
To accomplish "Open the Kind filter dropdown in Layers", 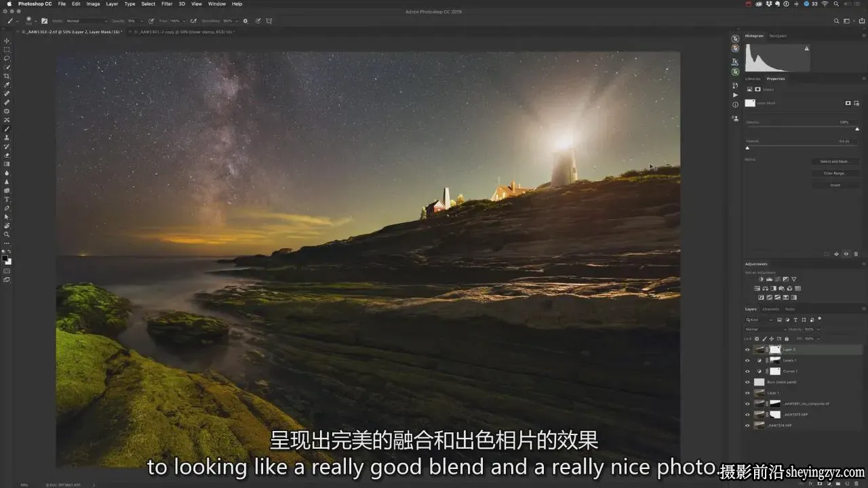I will pos(760,320).
